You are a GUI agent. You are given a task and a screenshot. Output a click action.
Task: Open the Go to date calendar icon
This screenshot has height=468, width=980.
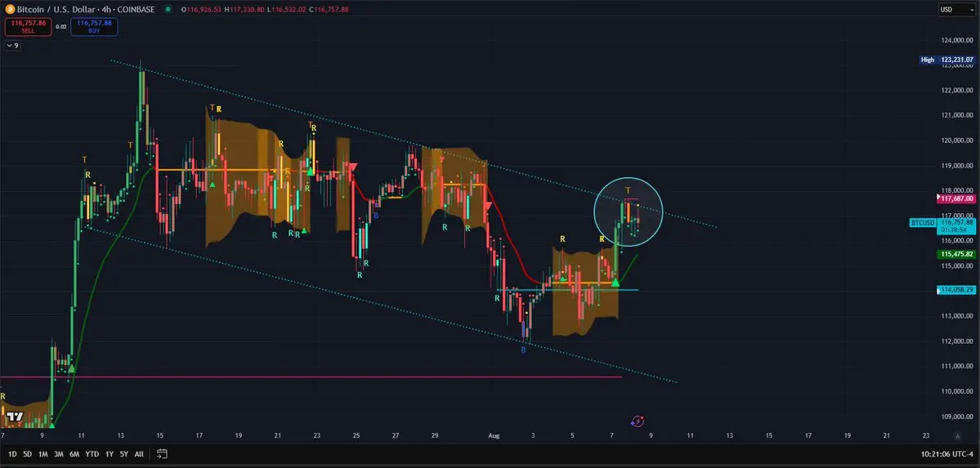pos(162,454)
